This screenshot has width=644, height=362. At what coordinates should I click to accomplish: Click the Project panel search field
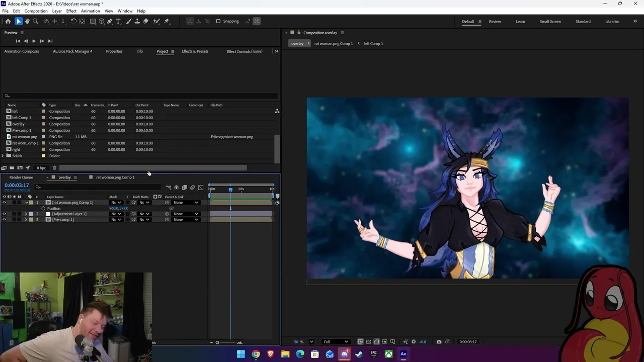coord(141,96)
